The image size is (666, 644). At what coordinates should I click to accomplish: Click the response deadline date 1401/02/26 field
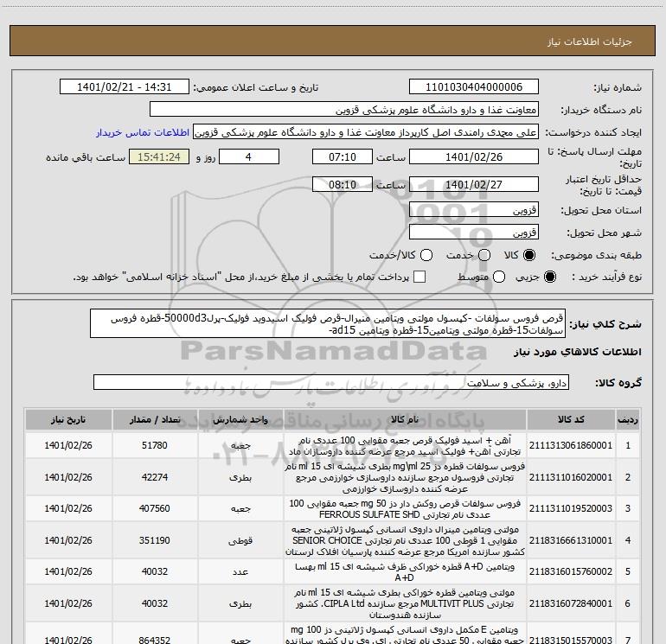tap(474, 157)
